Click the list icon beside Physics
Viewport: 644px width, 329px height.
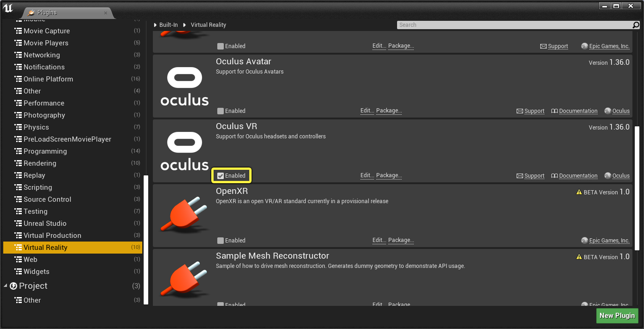click(x=18, y=127)
